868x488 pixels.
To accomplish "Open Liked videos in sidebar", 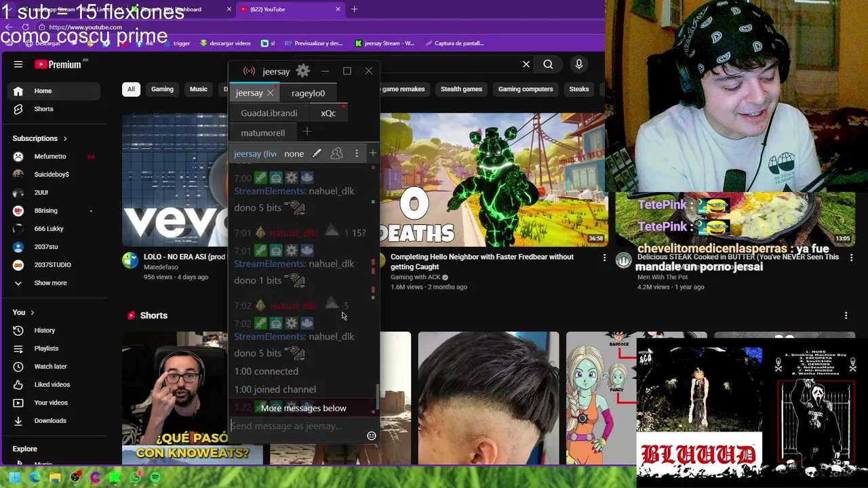I will (54, 384).
